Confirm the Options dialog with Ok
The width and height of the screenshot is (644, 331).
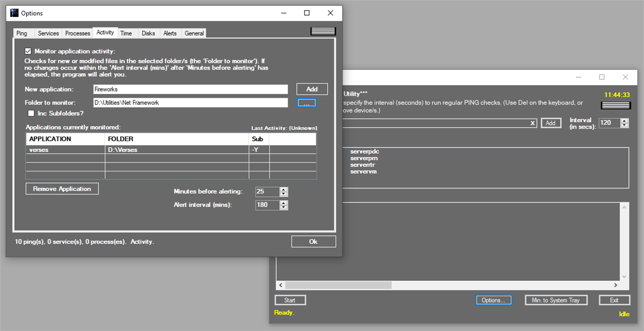point(313,241)
